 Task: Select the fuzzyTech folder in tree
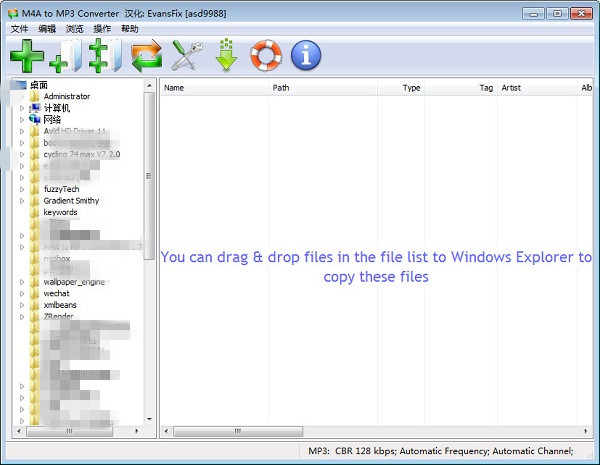tap(60, 189)
